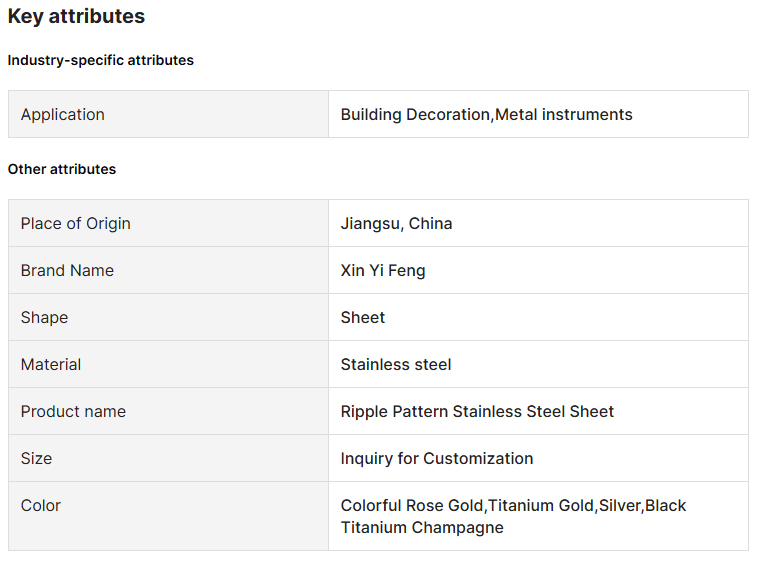Click the Sheet value in Shape row

coord(363,317)
